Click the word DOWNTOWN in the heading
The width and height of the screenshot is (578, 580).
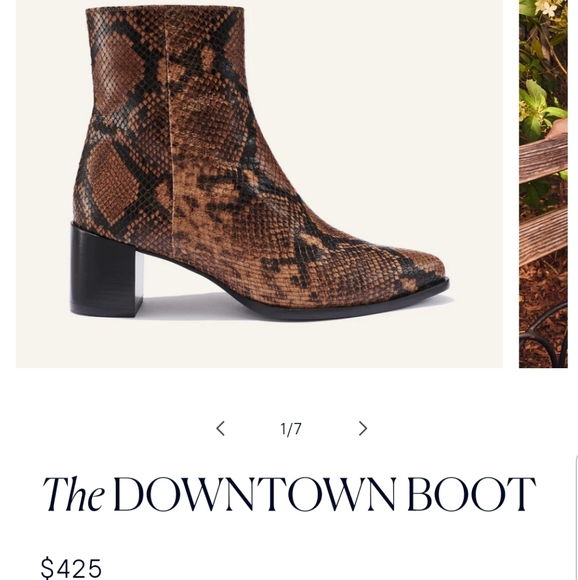coord(254,494)
